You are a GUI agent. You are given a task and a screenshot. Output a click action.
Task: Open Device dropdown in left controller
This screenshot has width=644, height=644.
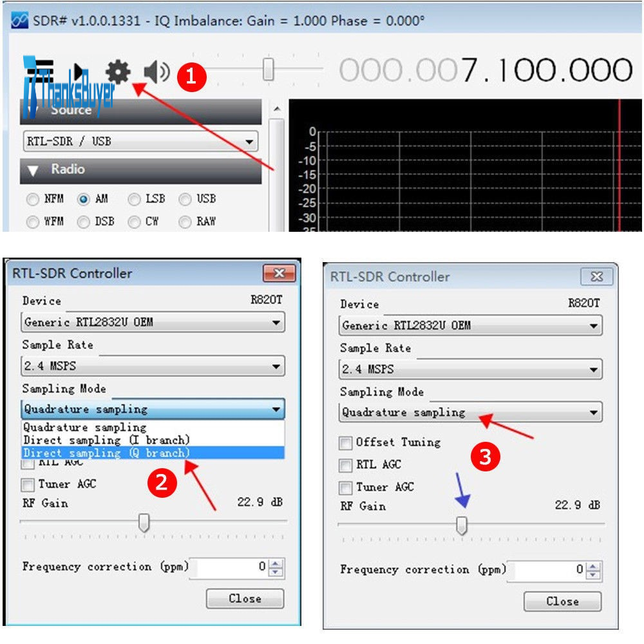(153, 323)
